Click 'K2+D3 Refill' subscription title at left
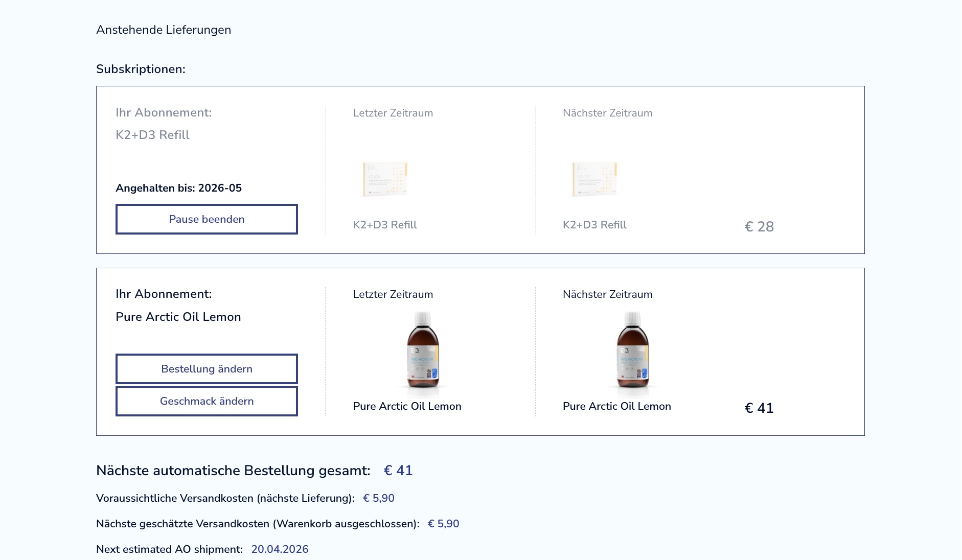962x560 pixels. 152,135
